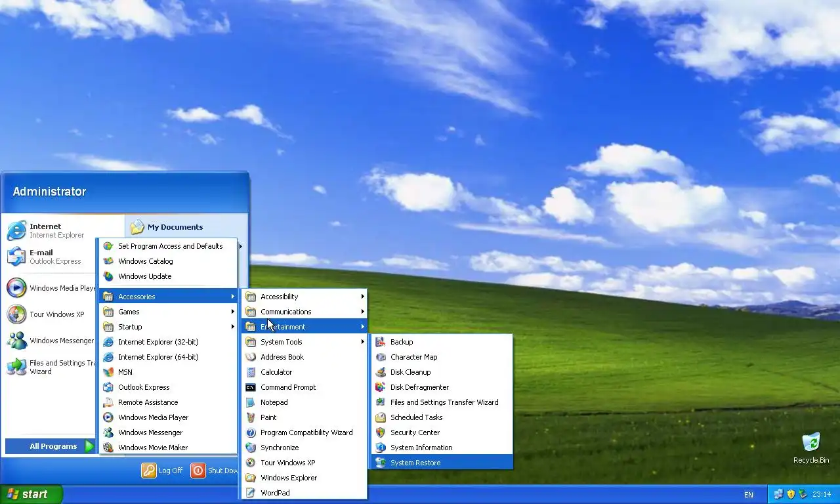The image size is (840, 504).
Task: Launch Paint icon
Action: (x=251, y=417)
